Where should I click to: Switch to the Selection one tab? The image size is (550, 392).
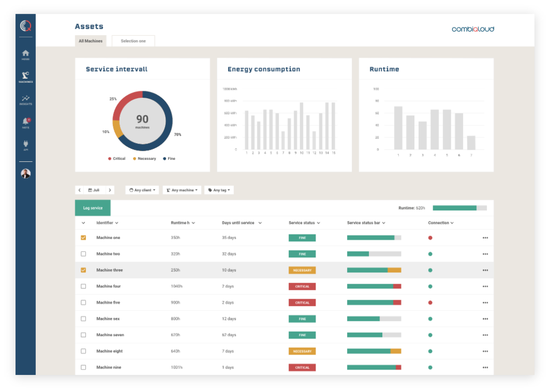[x=133, y=41]
